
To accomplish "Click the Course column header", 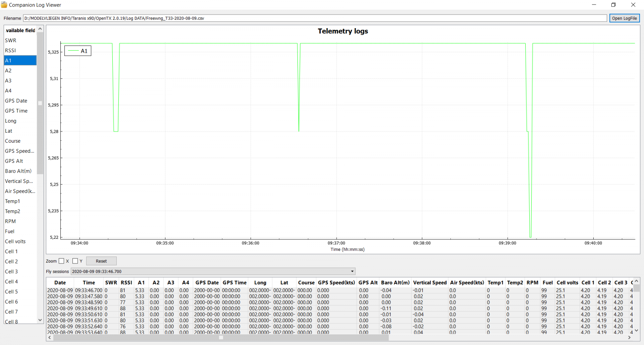I will [x=306, y=283].
